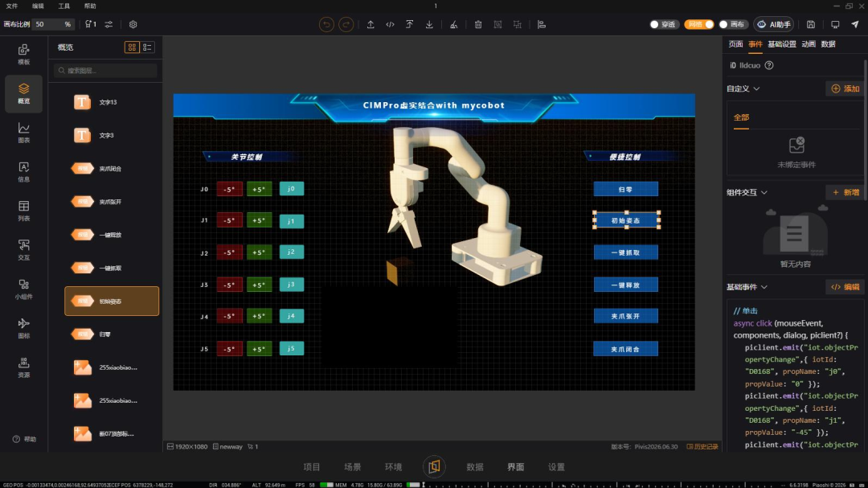Open the 文件 menu
The height and width of the screenshot is (488, 868).
click(11, 6)
